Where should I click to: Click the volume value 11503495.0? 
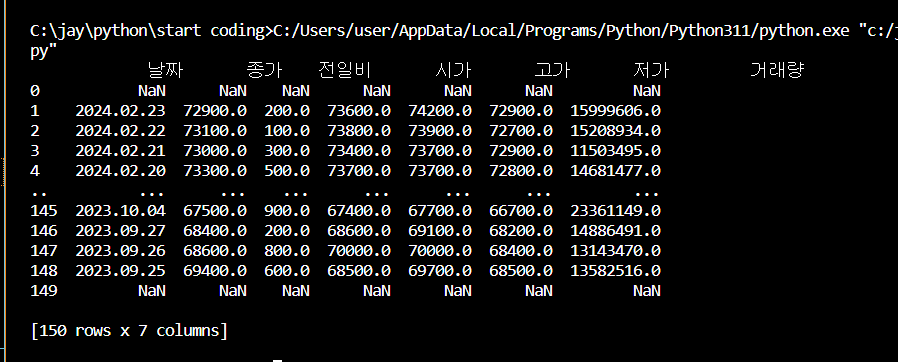pyautogui.click(x=615, y=151)
